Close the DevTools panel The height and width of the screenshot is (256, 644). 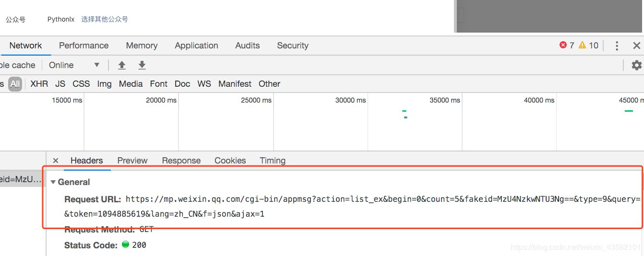click(x=637, y=46)
